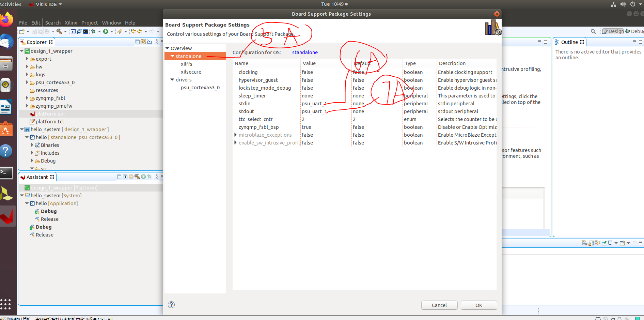Select the standalone OS tree item
Image resolution: width=644 pixels, height=320 pixels.
[x=188, y=56]
